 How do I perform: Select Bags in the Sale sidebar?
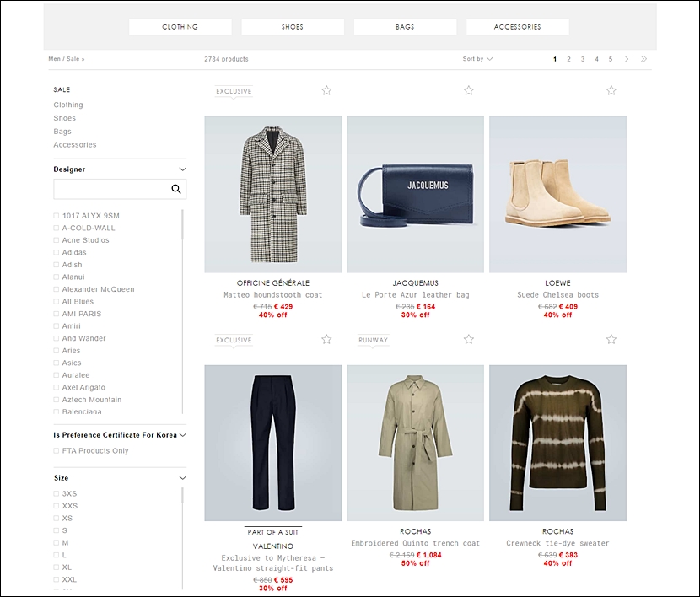pyautogui.click(x=62, y=132)
